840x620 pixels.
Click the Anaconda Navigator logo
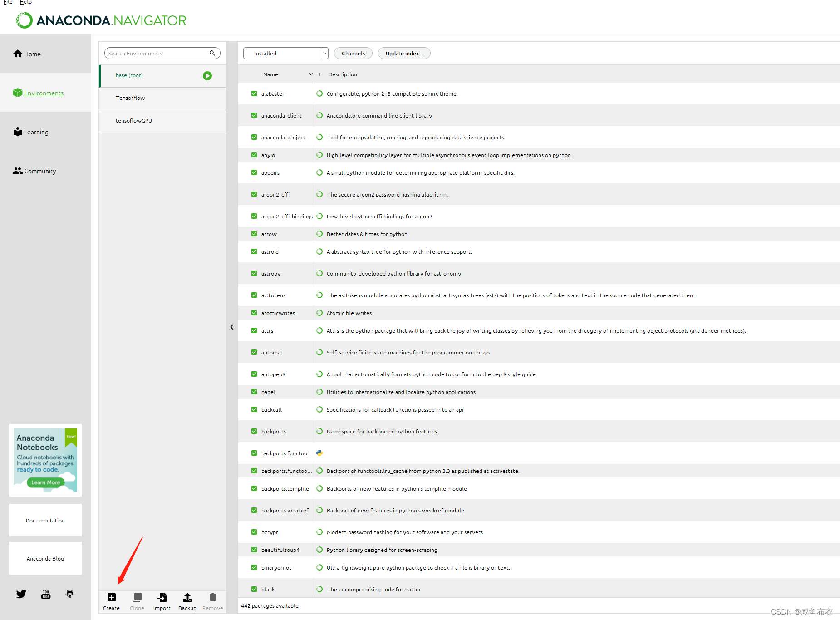(x=102, y=20)
